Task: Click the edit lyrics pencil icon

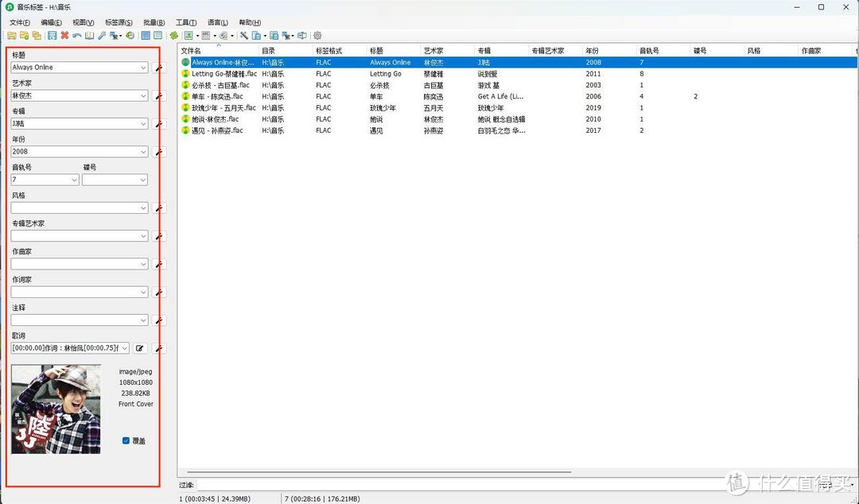Action: [140, 348]
